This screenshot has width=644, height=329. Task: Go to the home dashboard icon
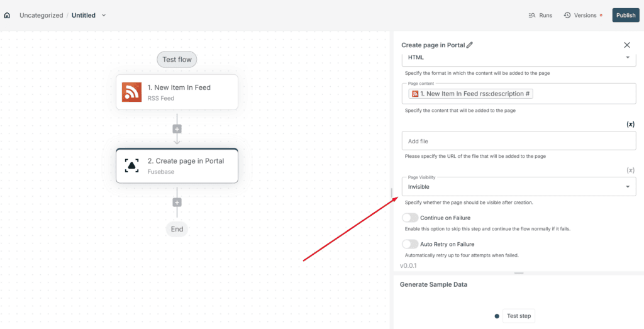click(x=7, y=15)
